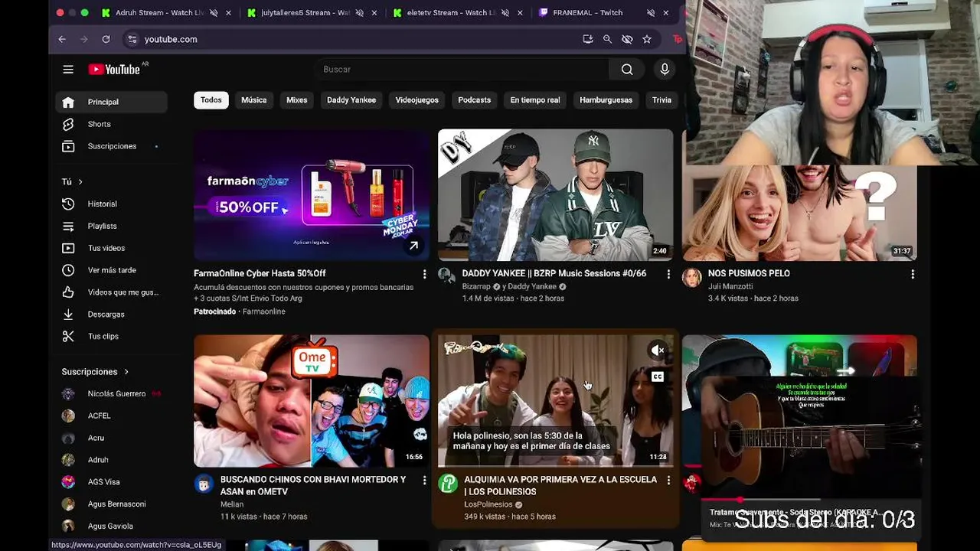Viewport: 980px width, 551px height.
Task: Unmute the ALQUIMIA preview video
Action: coord(657,350)
